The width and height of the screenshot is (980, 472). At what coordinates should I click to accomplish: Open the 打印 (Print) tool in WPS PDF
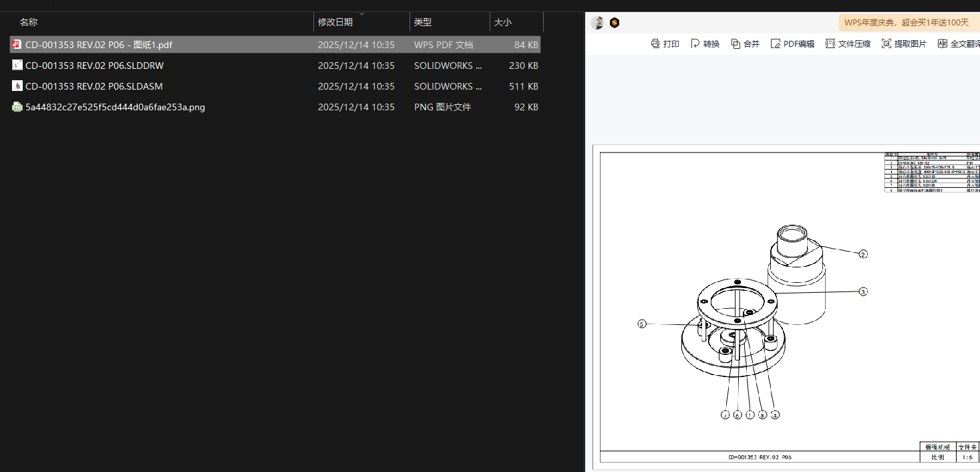pyautogui.click(x=665, y=43)
